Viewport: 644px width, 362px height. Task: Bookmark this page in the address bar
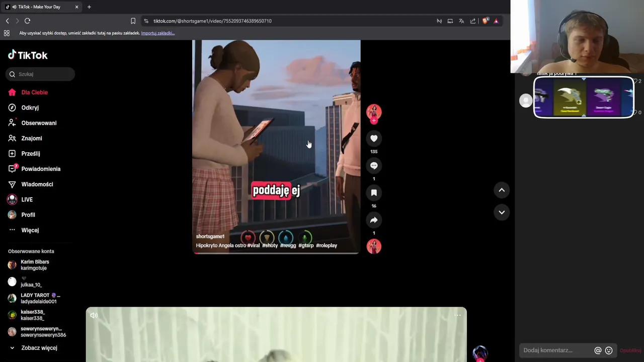[133, 21]
